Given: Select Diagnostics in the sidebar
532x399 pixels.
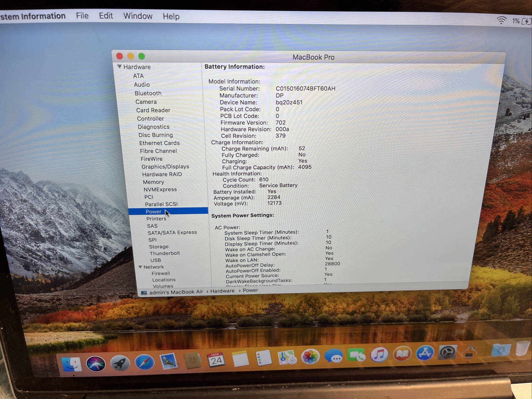Looking at the screenshot, I should pyautogui.click(x=154, y=127).
